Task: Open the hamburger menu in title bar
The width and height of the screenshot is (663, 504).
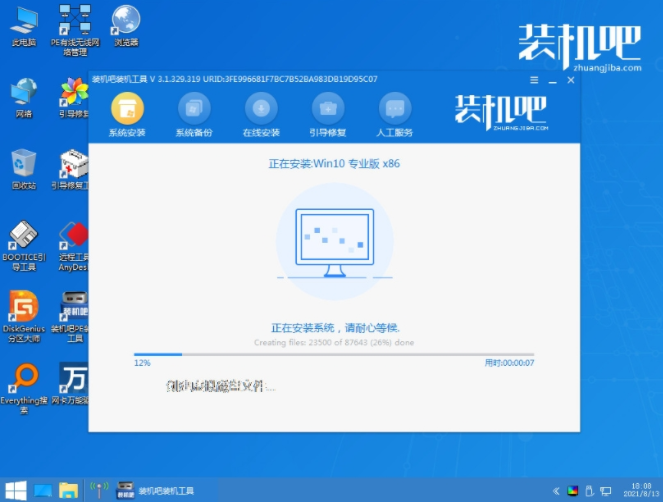Action: 534,80
